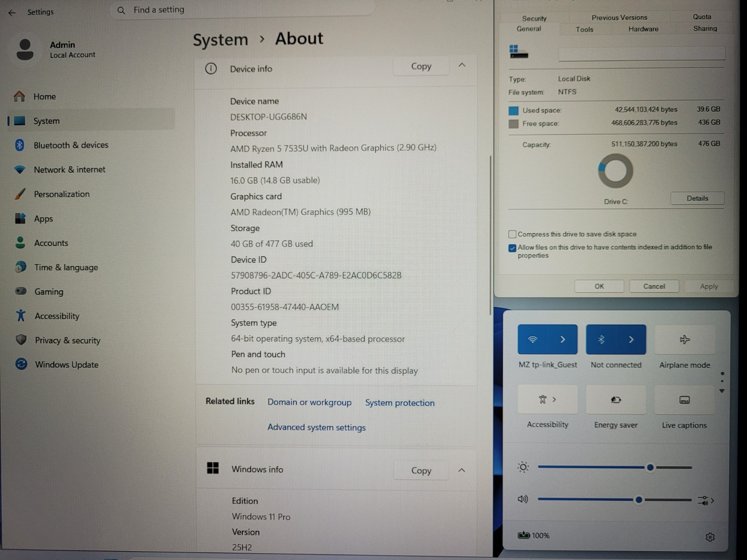747x560 pixels.
Task: Switch to the Sharing tab
Action: (705, 28)
